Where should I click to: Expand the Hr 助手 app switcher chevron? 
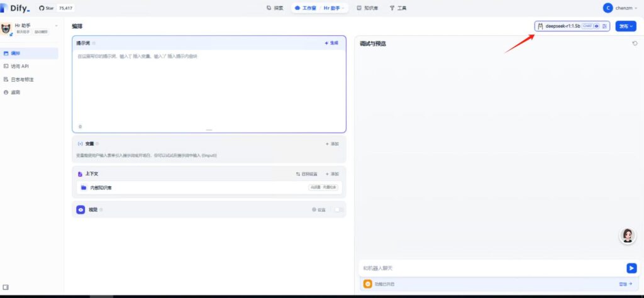click(56, 26)
